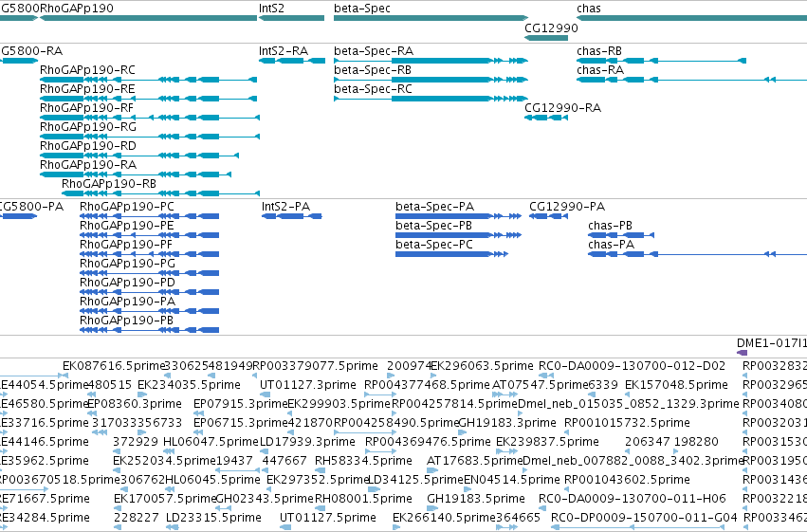Image resolution: width=807 pixels, height=532 pixels.
Task: Click the IntS2 gene bar glyph
Action: coord(291,18)
